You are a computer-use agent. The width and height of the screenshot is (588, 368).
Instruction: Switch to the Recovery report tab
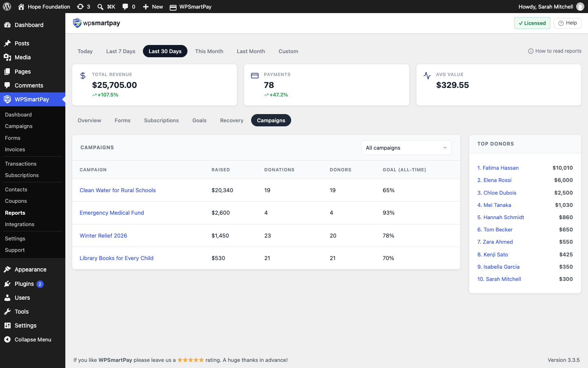pyautogui.click(x=232, y=120)
